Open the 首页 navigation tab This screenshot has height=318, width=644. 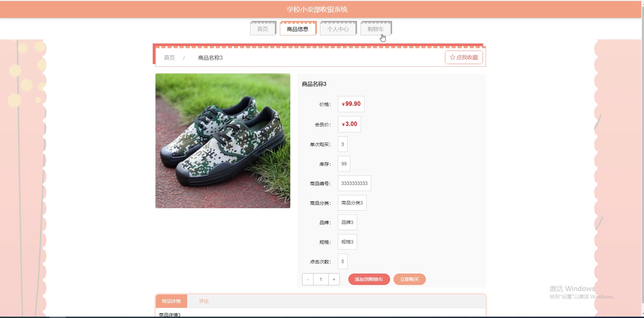(x=263, y=29)
